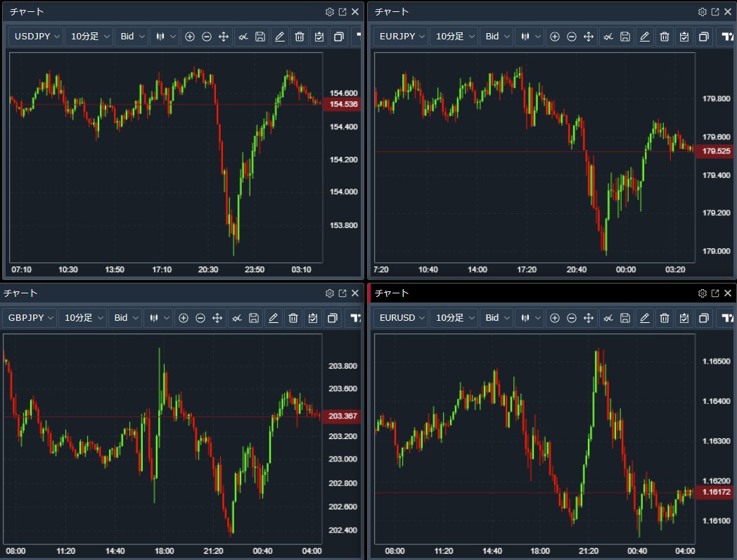
Task: Change the 10分足 timeframe on EURUSD chart
Action: click(x=454, y=318)
